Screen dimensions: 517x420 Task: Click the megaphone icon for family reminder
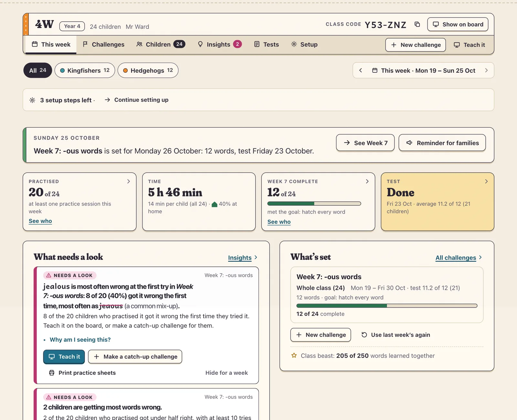point(409,143)
